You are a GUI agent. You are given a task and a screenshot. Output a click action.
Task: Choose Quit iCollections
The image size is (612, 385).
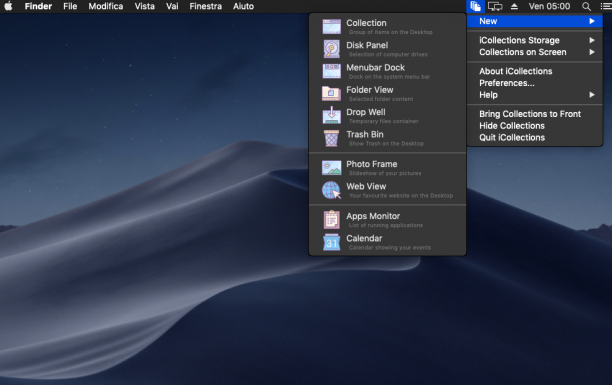point(535,137)
